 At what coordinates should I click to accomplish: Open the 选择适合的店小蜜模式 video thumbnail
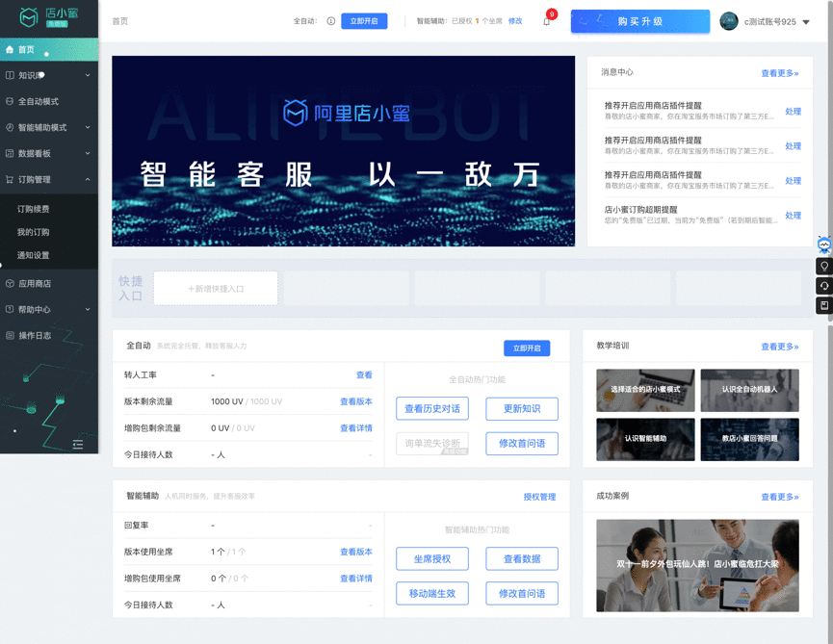(645, 390)
